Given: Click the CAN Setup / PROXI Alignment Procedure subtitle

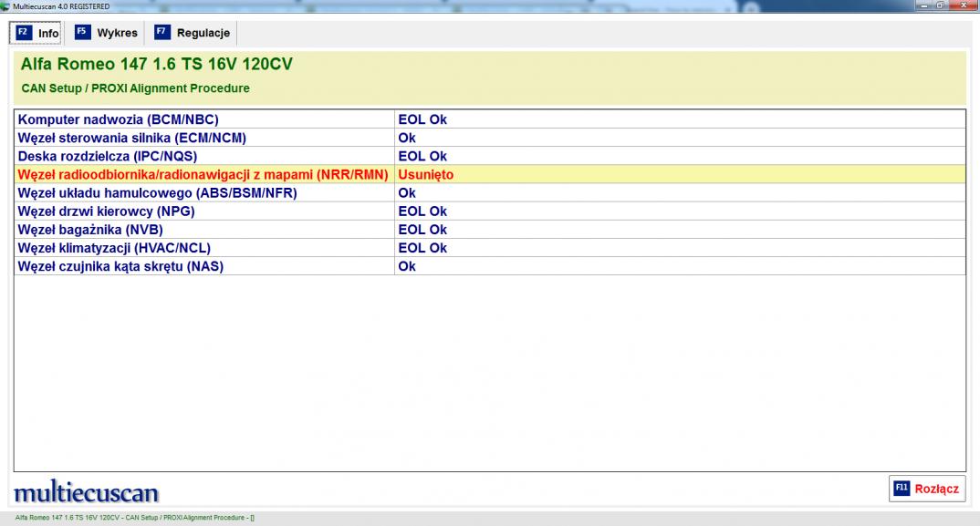Looking at the screenshot, I should tap(136, 88).
